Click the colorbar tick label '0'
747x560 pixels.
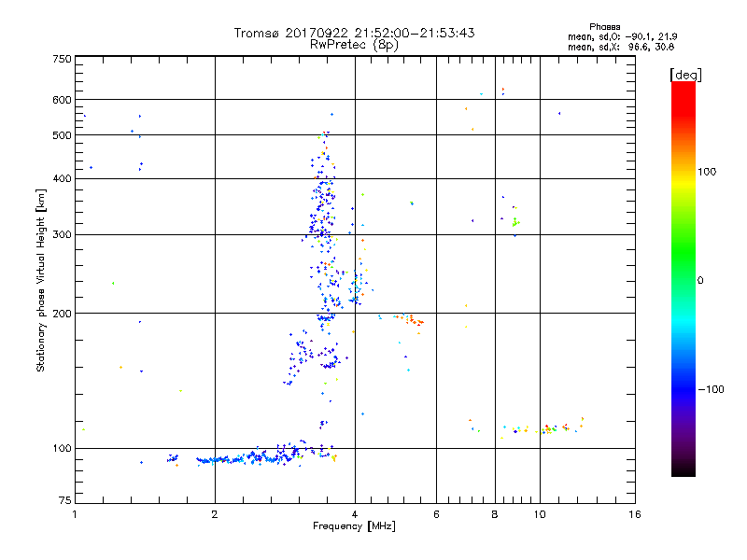pos(700,281)
